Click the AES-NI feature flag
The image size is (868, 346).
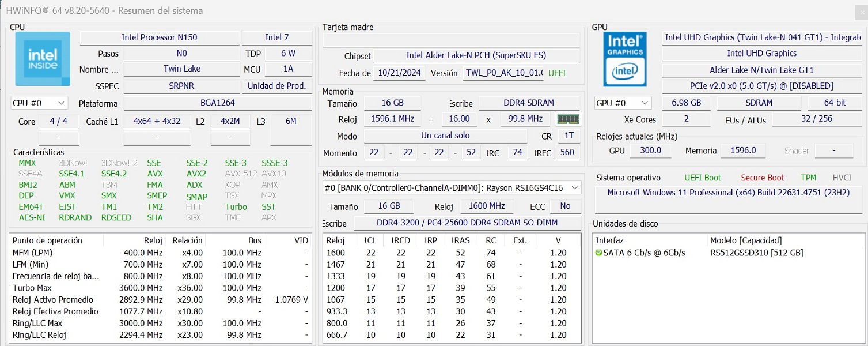31,217
